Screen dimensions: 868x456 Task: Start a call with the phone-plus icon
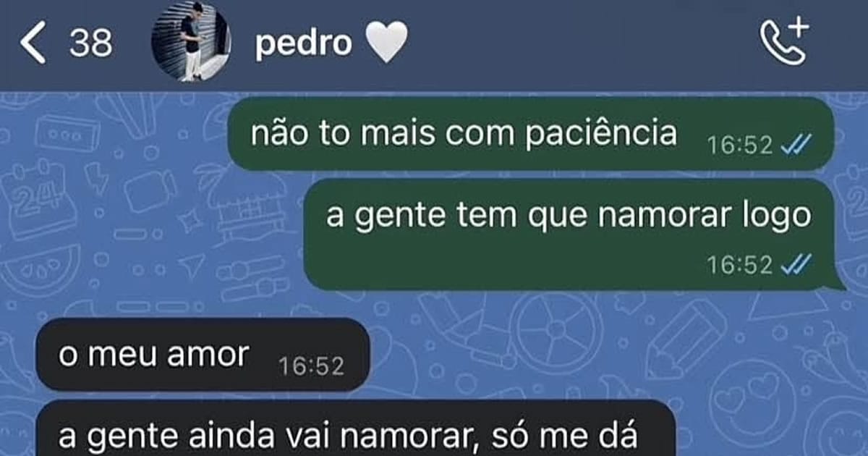tap(785, 42)
